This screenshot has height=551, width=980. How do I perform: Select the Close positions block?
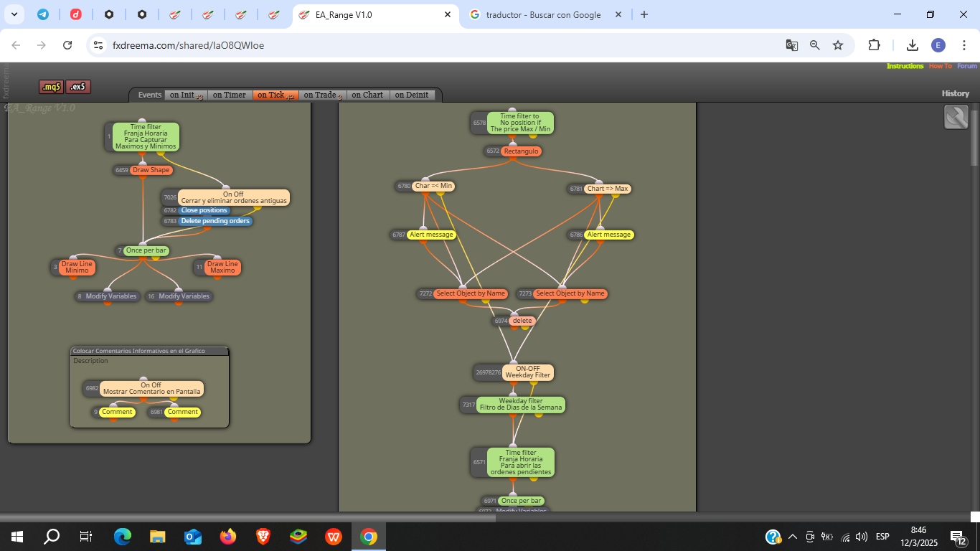click(x=204, y=210)
